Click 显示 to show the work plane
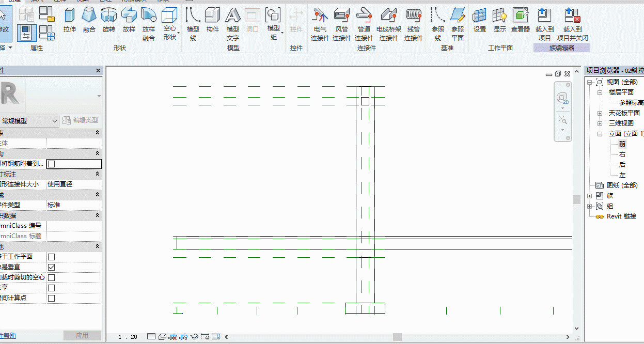This screenshot has width=644, height=344. 500,21
